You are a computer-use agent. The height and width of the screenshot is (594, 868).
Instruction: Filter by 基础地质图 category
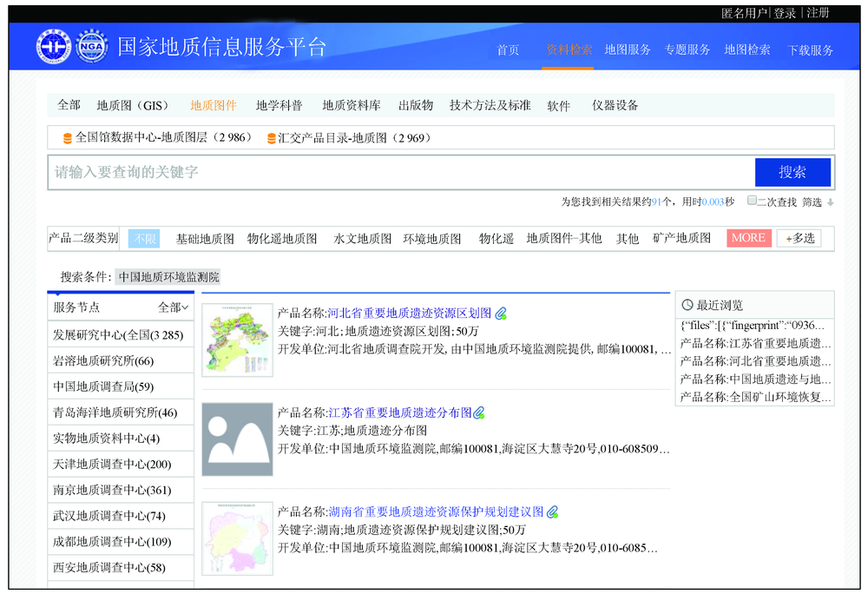point(205,239)
